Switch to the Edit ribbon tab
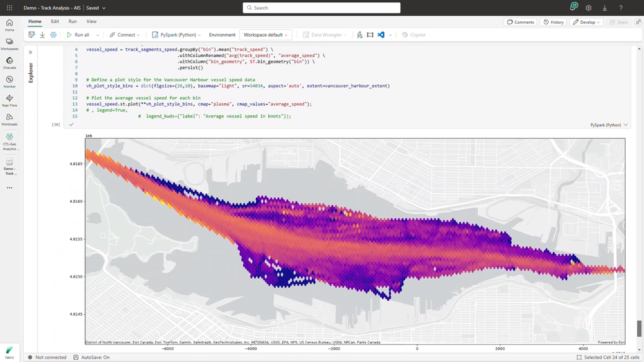Screen dimensions: 644x362 pos(55,21)
